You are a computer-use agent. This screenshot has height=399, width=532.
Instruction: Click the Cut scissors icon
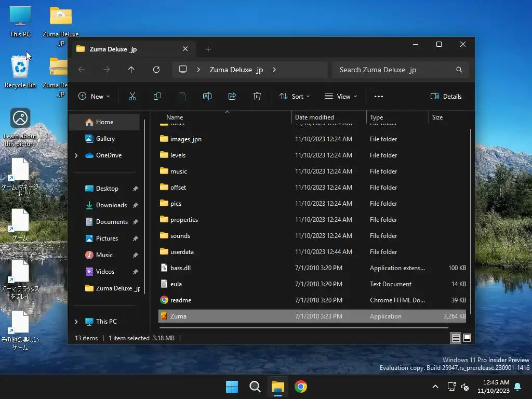click(x=132, y=96)
